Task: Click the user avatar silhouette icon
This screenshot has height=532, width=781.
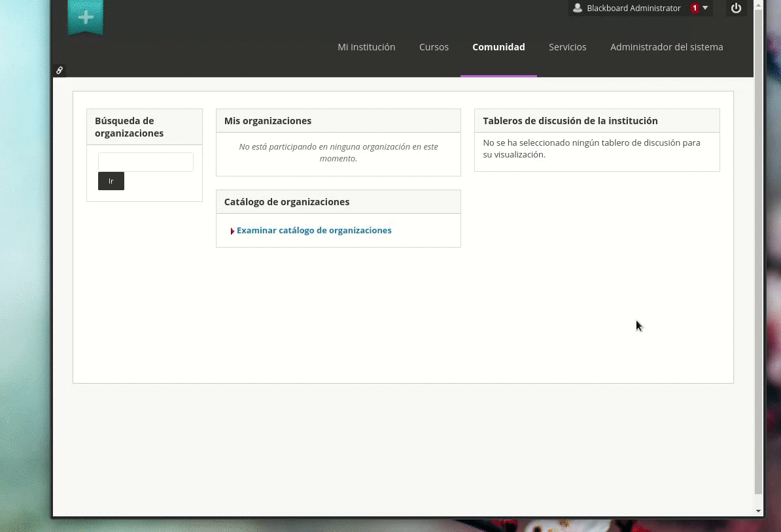Action: 578,8
